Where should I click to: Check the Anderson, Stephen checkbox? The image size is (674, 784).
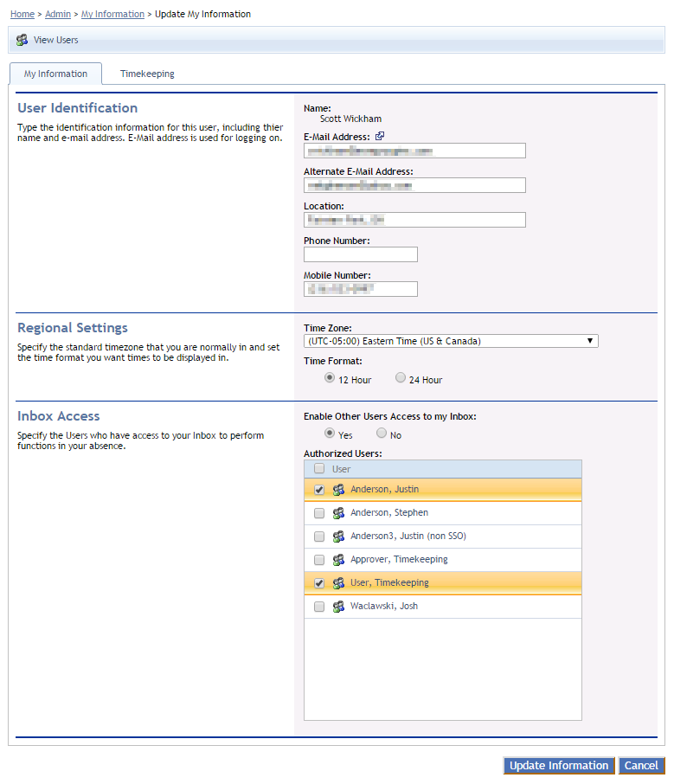pyautogui.click(x=319, y=513)
